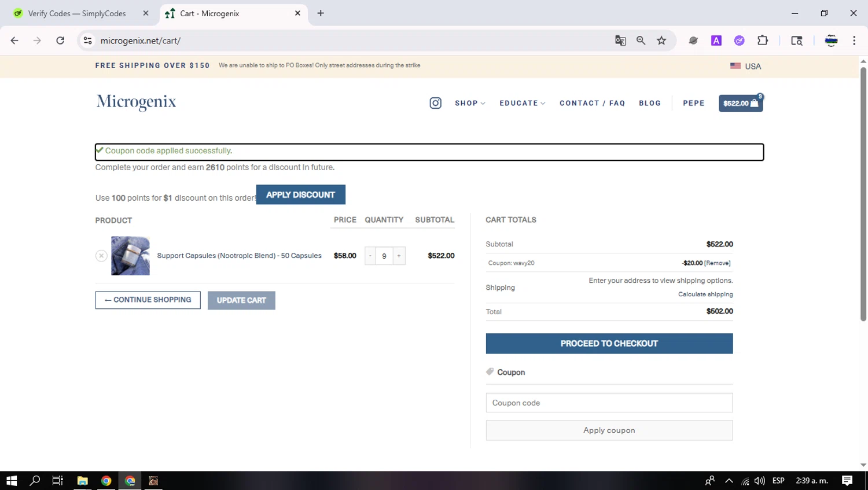Click the Google Translate icon

tap(620, 40)
